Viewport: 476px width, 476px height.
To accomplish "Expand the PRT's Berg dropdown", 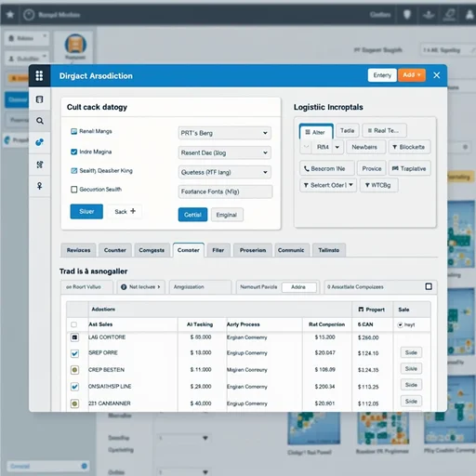I will tap(225, 133).
